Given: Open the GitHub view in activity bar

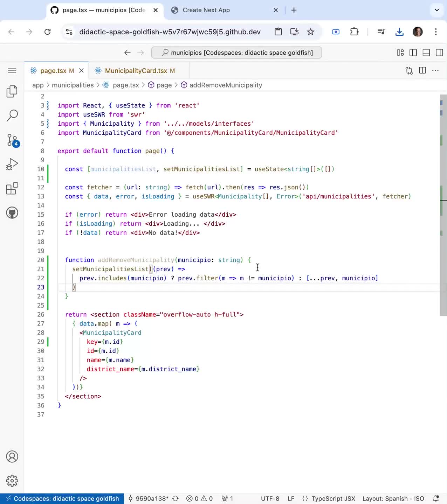Looking at the screenshot, I should [x=12, y=212].
